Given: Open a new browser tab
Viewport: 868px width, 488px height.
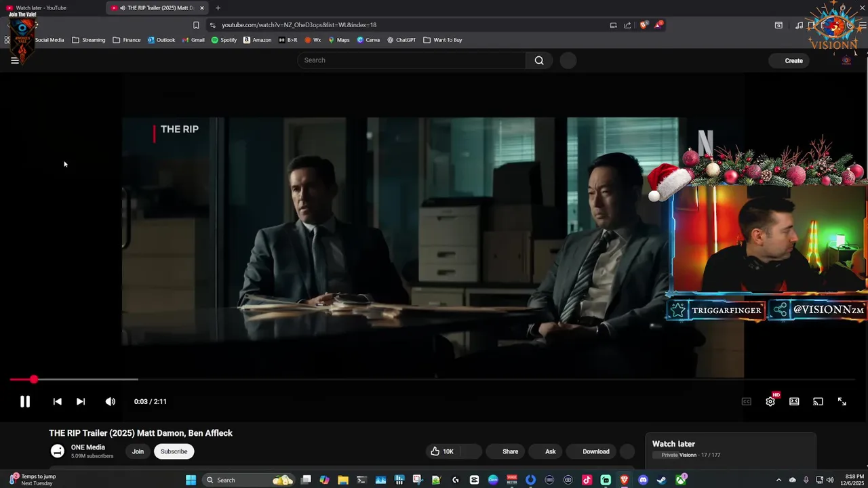Looking at the screenshot, I should [218, 8].
